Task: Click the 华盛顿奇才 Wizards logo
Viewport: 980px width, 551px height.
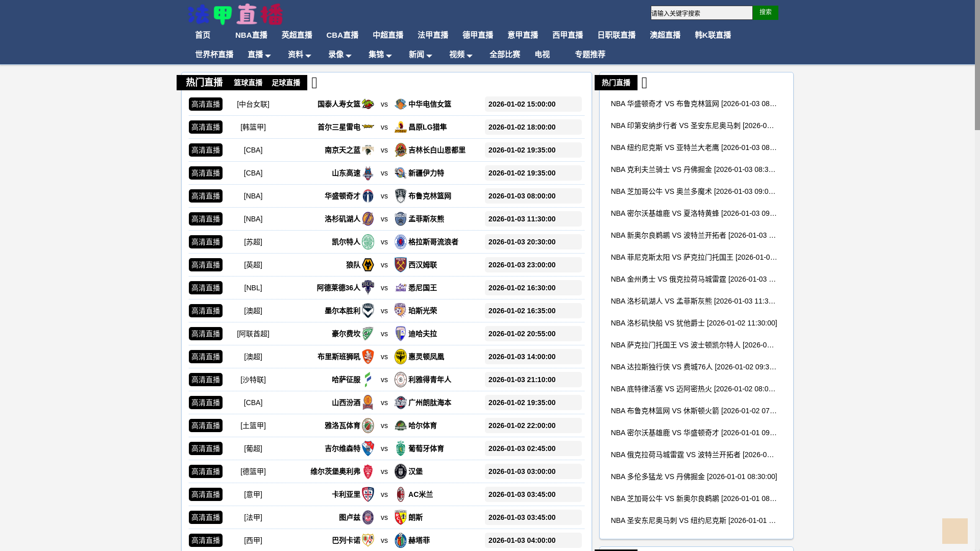Action: (x=368, y=196)
